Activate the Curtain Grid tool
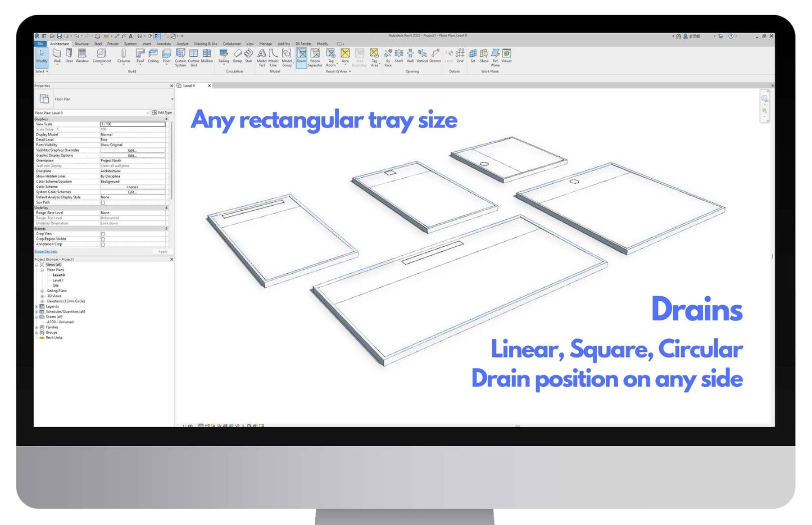The height and width of the screenshot is (525, 812). point(193,56)
